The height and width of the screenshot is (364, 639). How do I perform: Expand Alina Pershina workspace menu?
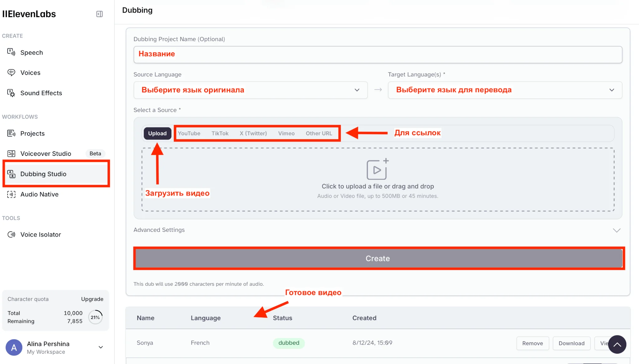(x=101, y=347)
